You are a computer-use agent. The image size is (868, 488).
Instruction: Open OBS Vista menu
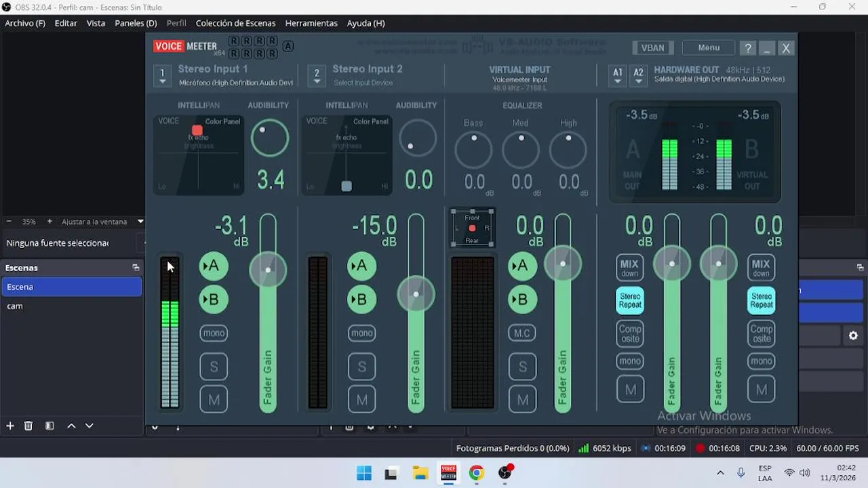(x=96, y=23)
